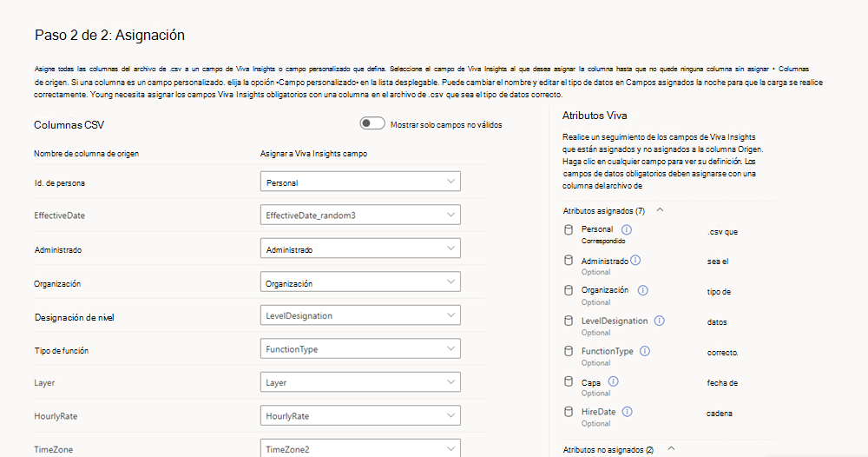Collapse the Atributos asignados (7) section
868x457 pixels.
[660, 210]
